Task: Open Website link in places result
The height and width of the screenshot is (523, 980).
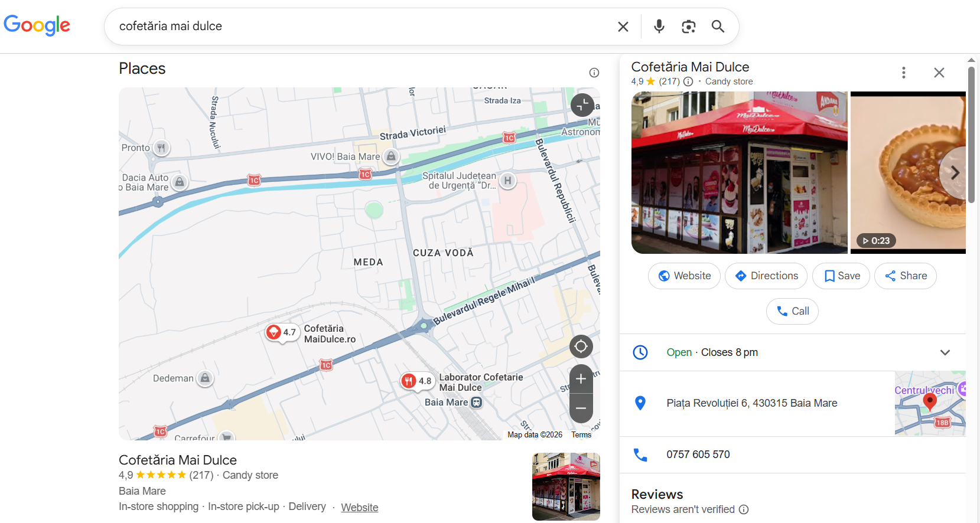Action: click(x=360, y=508)
